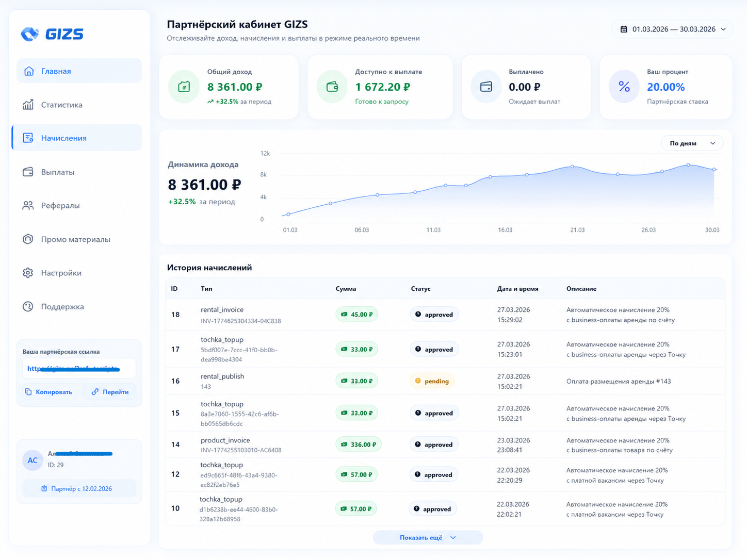Follow the partner link via Перейти
This screenshot has height=560, width=747.
(110, 392)
